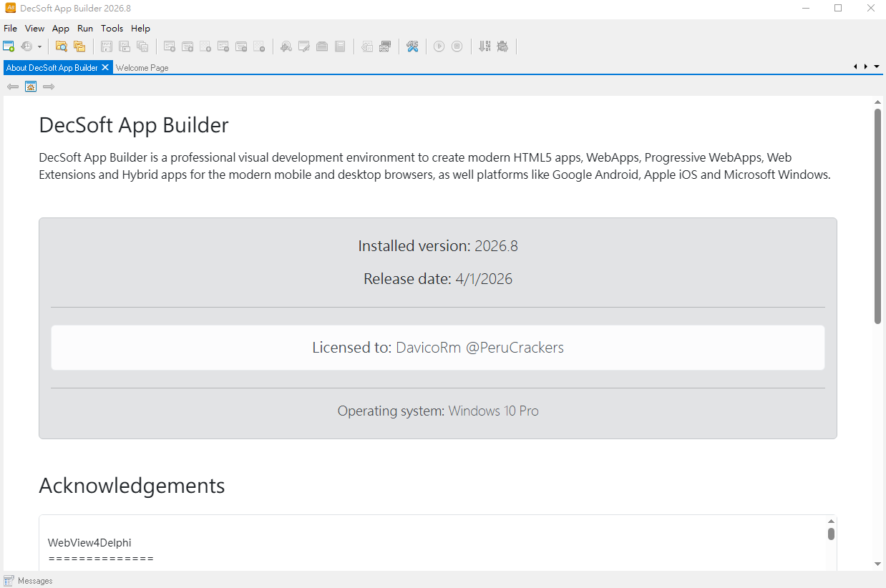Image resolution: width=886 pixels, height=588 pixels.
Task: Click the New app toolbar icon
Action: point(9,46)
